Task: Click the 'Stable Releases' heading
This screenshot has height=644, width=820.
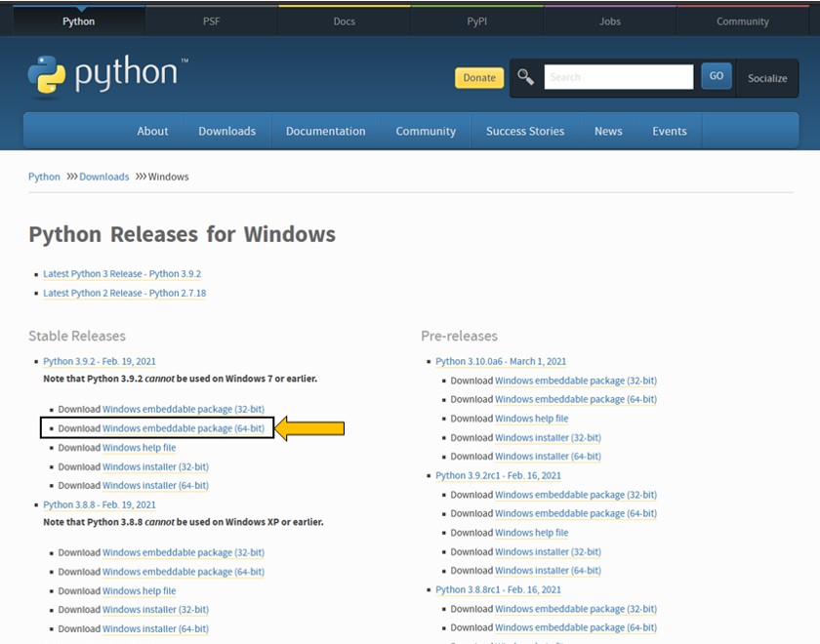Action: (77, 336)
